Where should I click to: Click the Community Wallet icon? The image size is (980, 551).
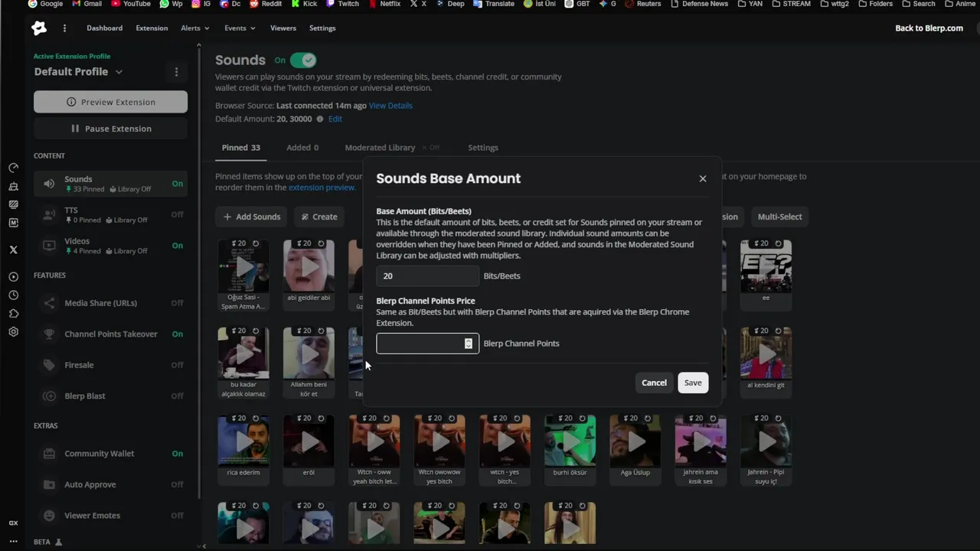pyautogui.click(x=49, y=454)
